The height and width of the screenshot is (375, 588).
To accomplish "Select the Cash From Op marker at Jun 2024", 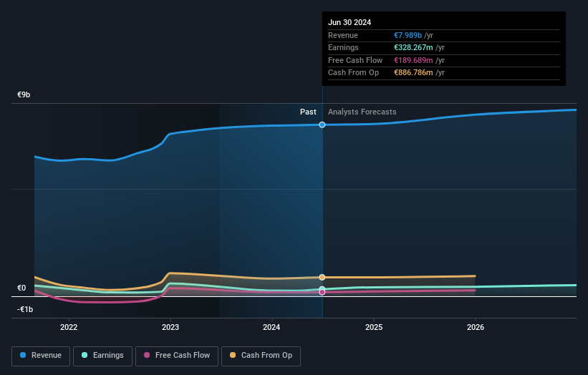I will coord(322,277).
